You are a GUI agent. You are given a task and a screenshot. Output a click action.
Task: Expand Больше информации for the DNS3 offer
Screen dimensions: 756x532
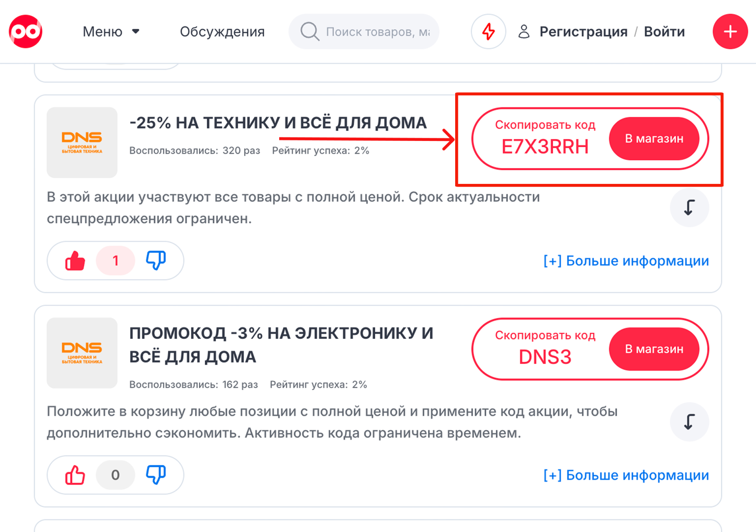pyautogui.click(x=626, y=475)
